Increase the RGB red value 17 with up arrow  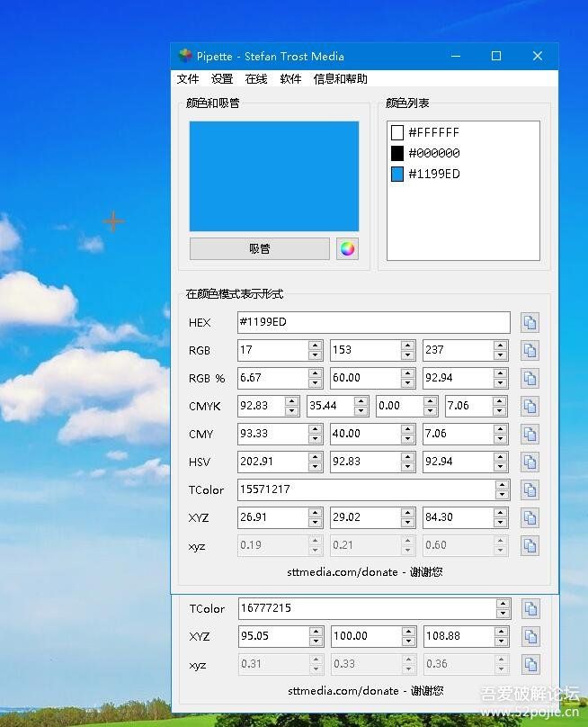316,346
